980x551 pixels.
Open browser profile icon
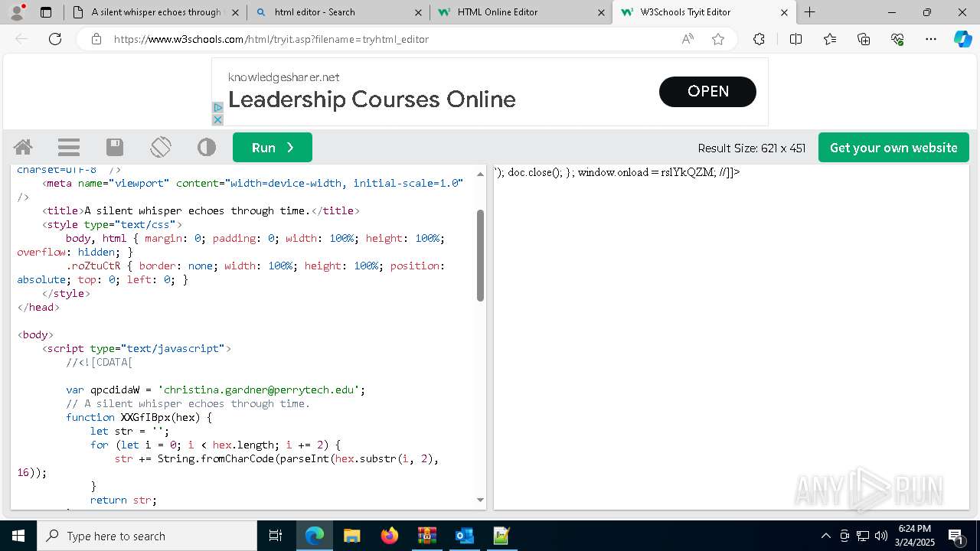(17, 12)
